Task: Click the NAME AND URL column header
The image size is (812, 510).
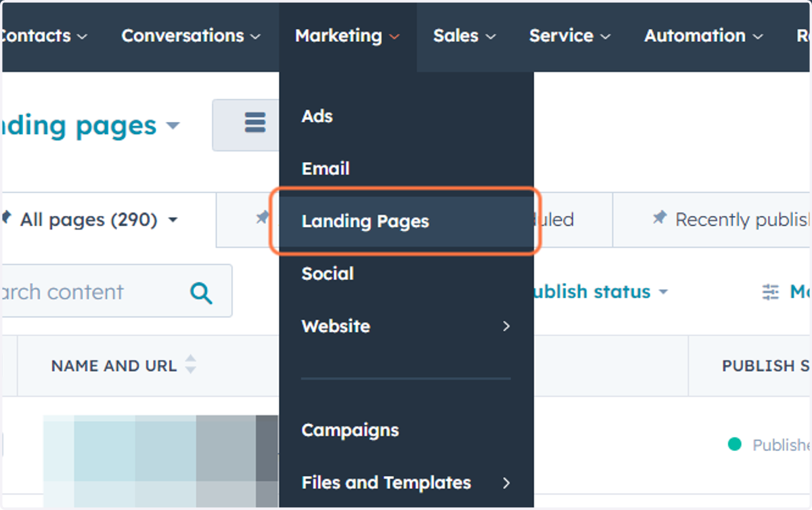Action: pyautogui.click(x=114, y=366)
